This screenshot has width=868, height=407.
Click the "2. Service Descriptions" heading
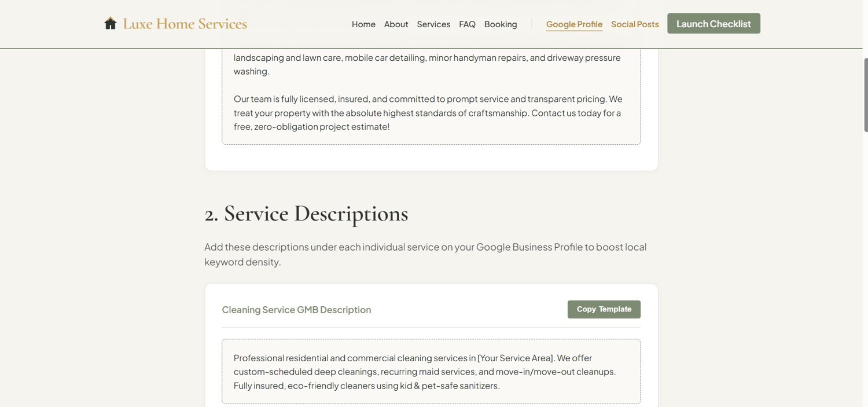[306, 214]
